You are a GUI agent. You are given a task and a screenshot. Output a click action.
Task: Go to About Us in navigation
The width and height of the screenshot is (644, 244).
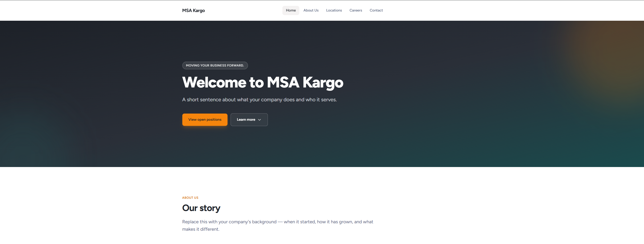pyautogui.click(x=311, y=10)
